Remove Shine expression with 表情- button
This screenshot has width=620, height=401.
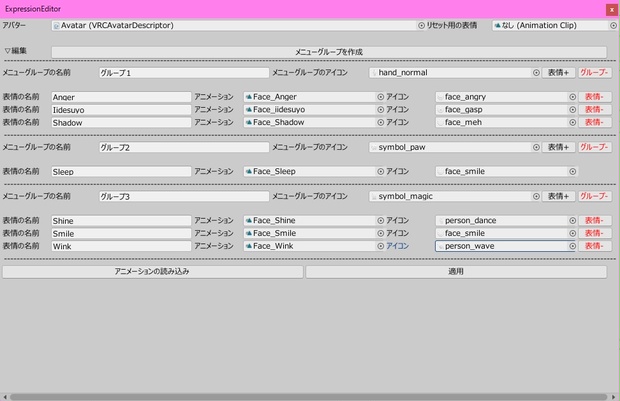tap(595, 221)
